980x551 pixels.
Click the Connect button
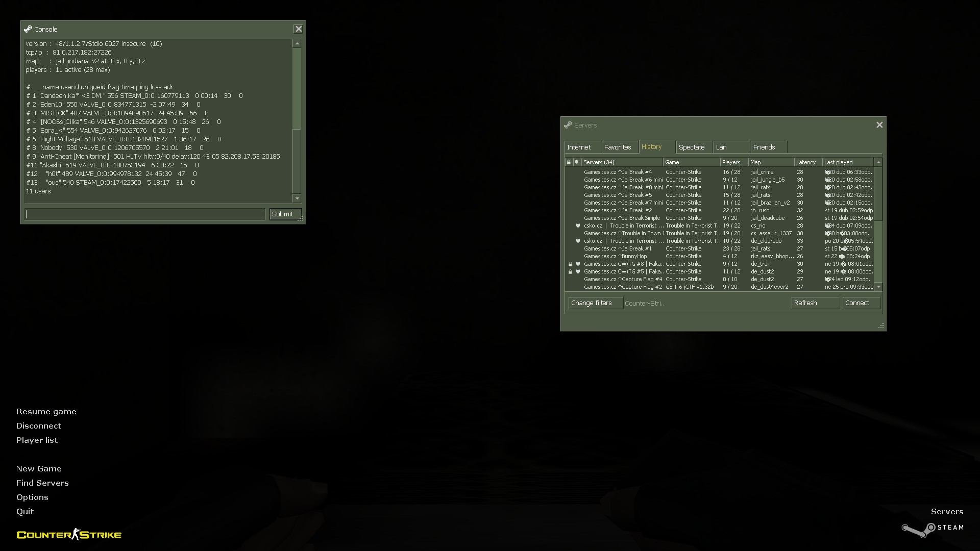click(862, 303)
